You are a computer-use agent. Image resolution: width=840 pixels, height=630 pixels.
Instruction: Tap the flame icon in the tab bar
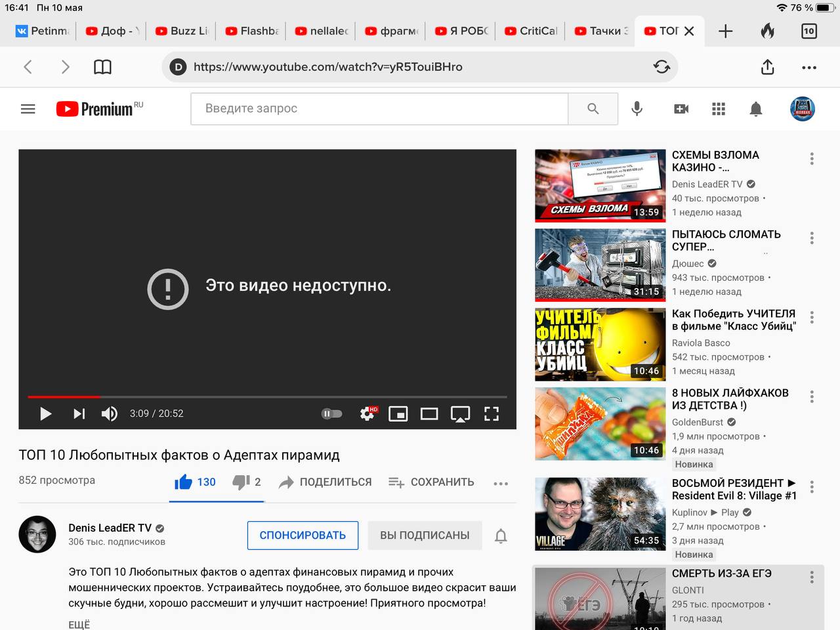click(x=767, y=31)
